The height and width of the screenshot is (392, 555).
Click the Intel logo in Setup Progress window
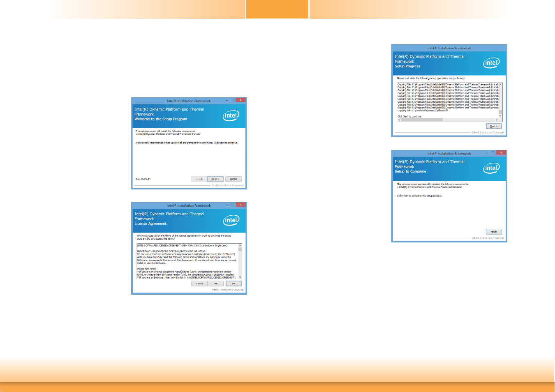[491, 63]
